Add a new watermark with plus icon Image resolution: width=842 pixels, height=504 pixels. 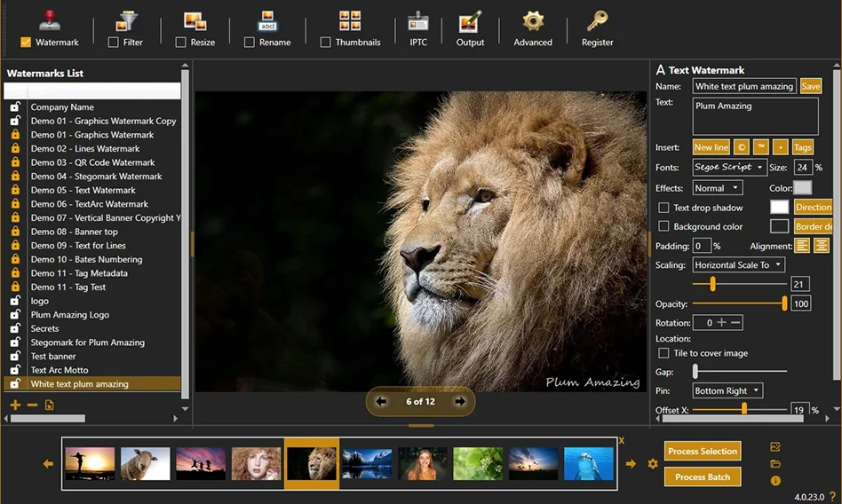[x=15, y=406]
